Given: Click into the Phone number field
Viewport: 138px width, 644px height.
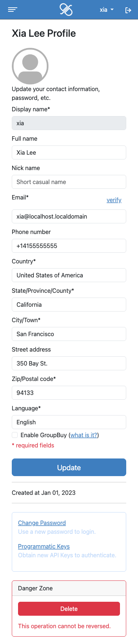Looking at the screenshot, I should click(x=69, y=246).
